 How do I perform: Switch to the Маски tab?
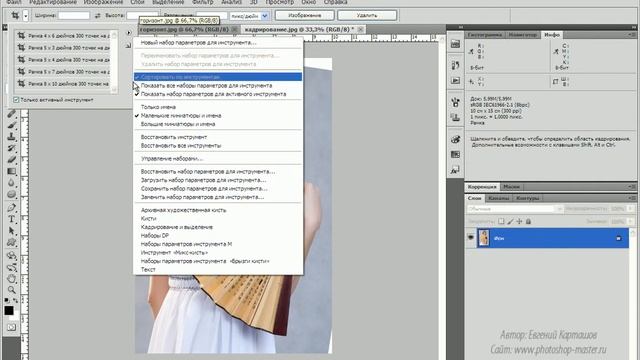[511, 187]
